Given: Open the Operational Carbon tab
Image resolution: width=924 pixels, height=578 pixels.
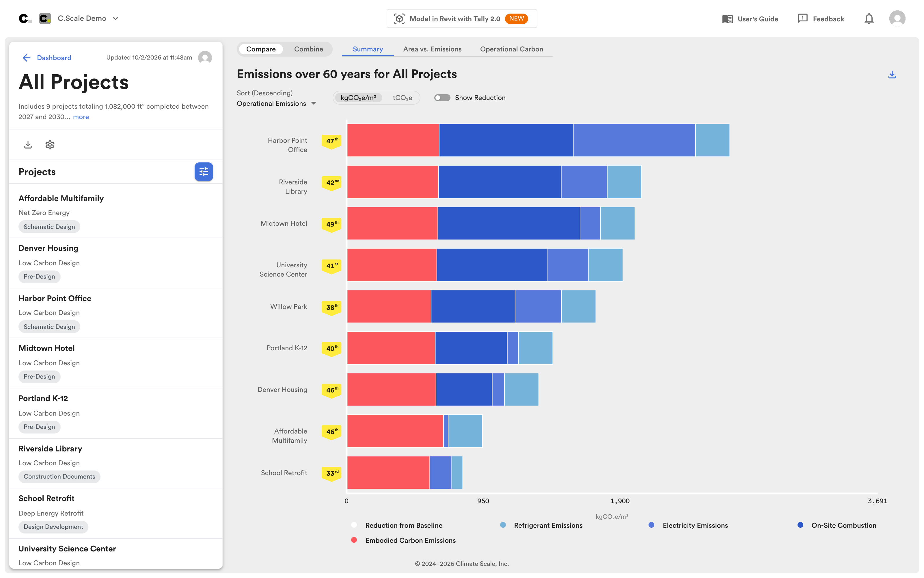Looking at the screenshot, I should (512, 49).
